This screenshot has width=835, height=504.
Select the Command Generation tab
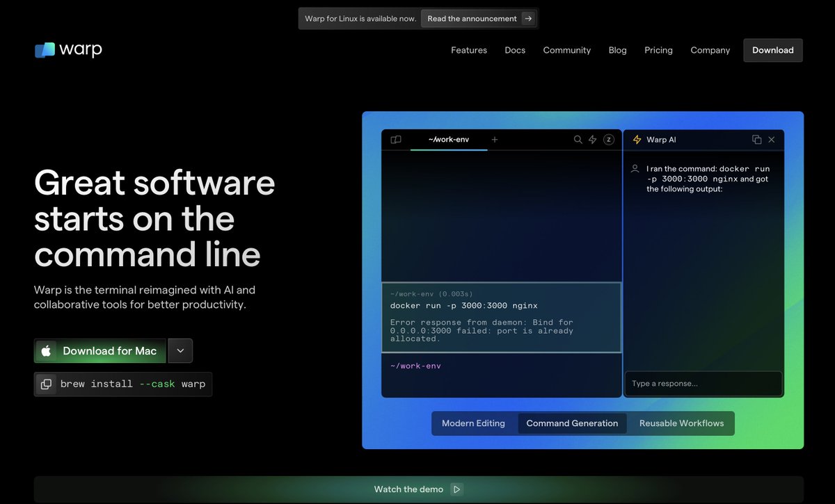pyautogui.click(x=572, y=423)
